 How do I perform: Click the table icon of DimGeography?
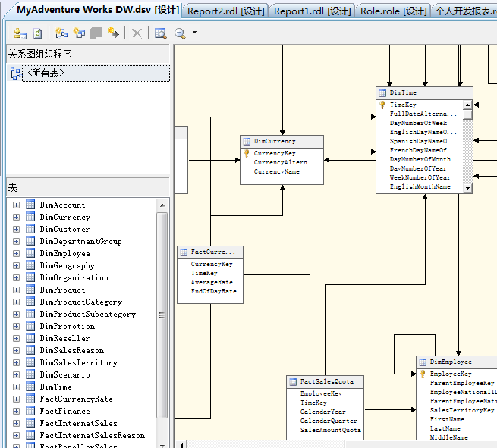[30, 265]
